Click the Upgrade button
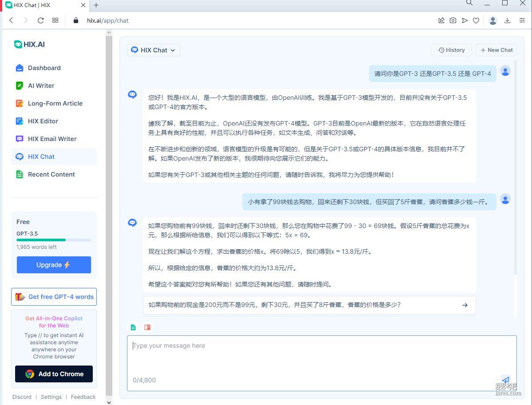Image resolution: width=532 pixels, height=405 pixels. click(x=54, y=265)
